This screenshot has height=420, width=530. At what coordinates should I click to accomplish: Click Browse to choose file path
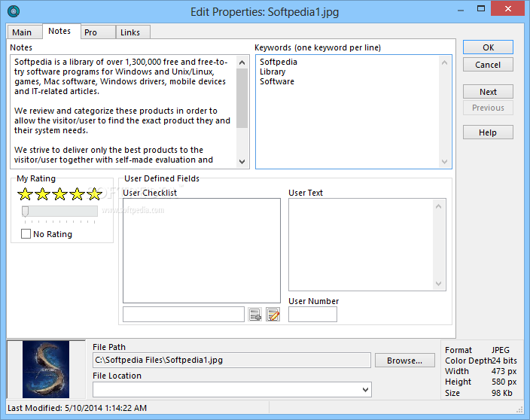click(x=405, y=361)
